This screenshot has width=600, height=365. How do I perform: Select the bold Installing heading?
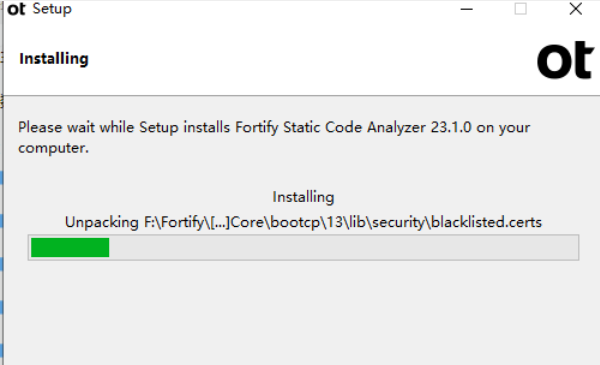point(54,59)
